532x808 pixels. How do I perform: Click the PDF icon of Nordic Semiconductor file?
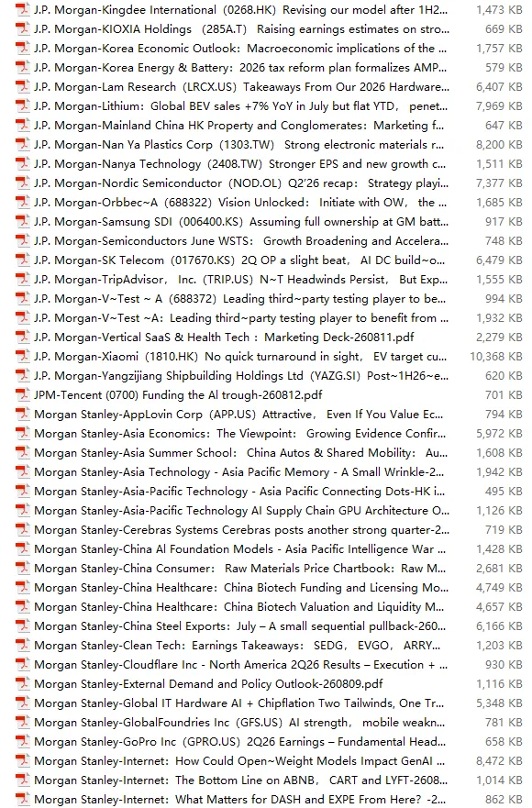(x=23, y=183)
